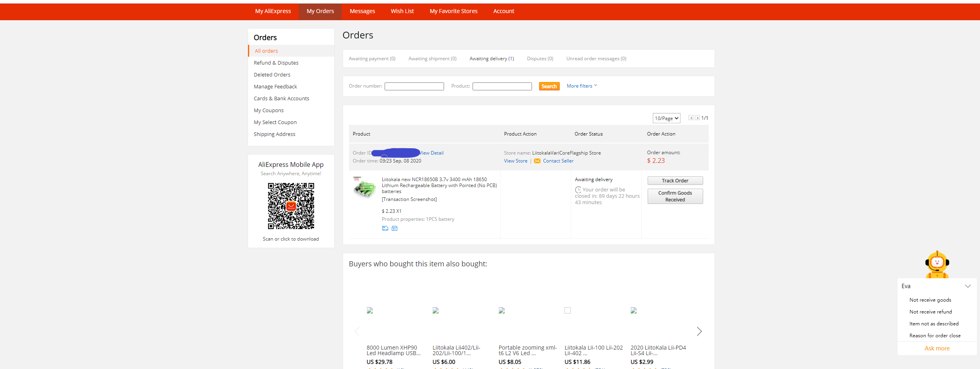Select My Orders in top navigation
The image size is (980, 369).
[x=320, y=11]
